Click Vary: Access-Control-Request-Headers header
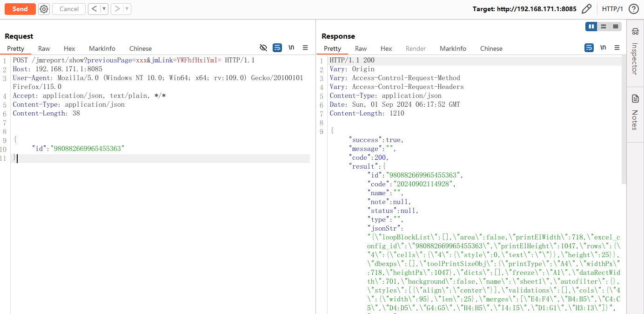 pyautogui.click(x=396, y=87)
